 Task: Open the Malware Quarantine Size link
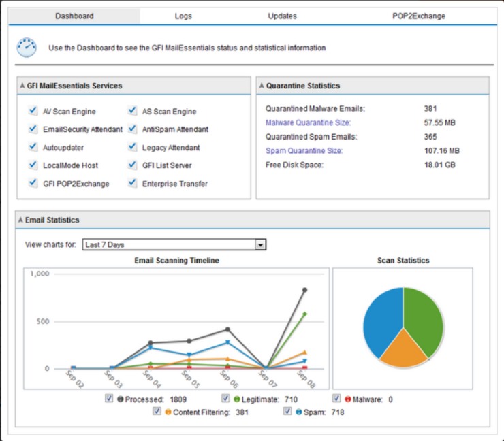[x=308, y=122]
